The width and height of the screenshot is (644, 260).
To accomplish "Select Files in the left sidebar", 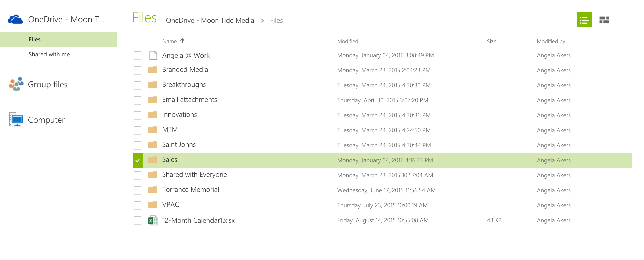I will 35,39.
